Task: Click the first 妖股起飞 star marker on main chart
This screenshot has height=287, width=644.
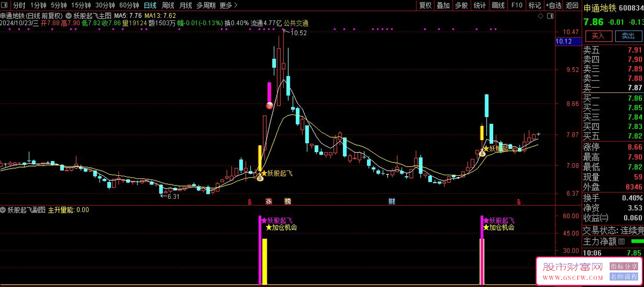Action: (278, 173)
